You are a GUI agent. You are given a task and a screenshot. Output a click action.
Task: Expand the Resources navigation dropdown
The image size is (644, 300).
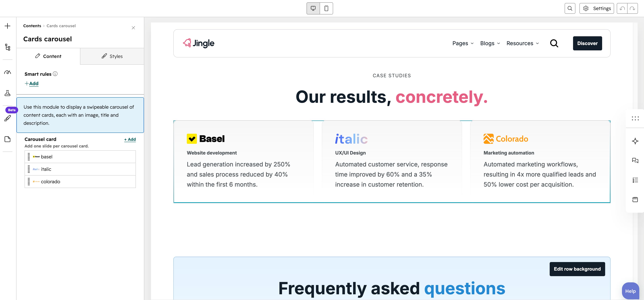coord(522,44)
